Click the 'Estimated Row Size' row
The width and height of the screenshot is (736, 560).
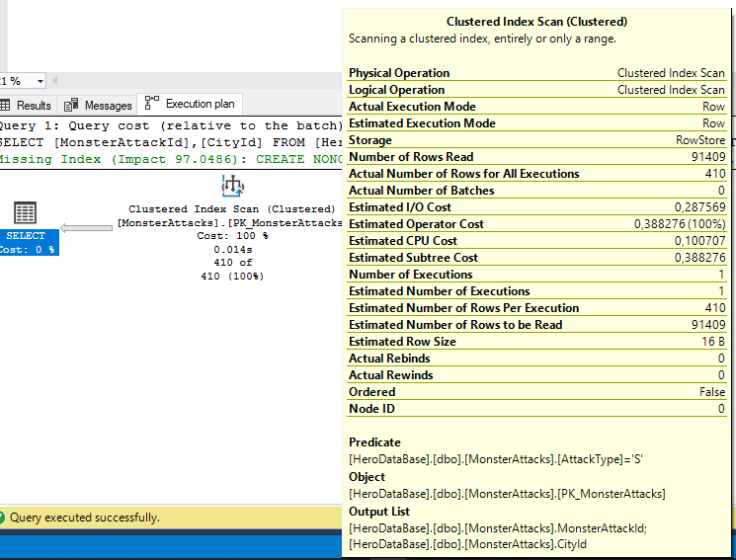[x=537, y=342]
